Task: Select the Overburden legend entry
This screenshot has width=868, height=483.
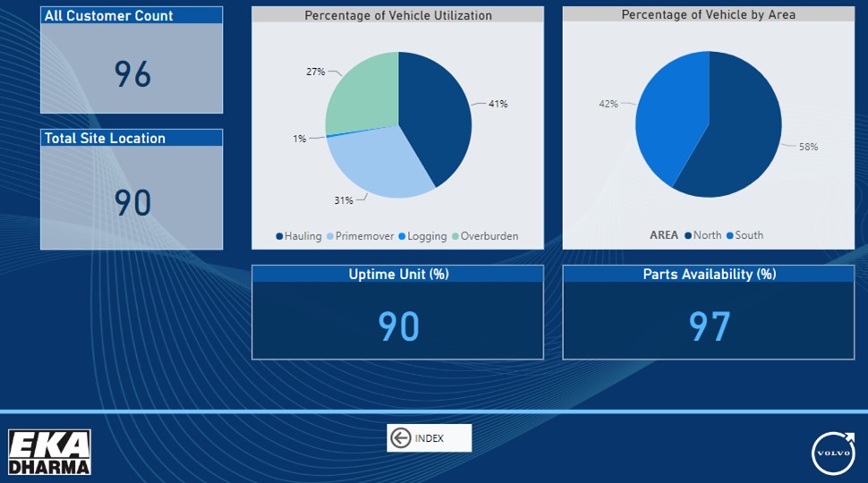Action: pos(486,236)
